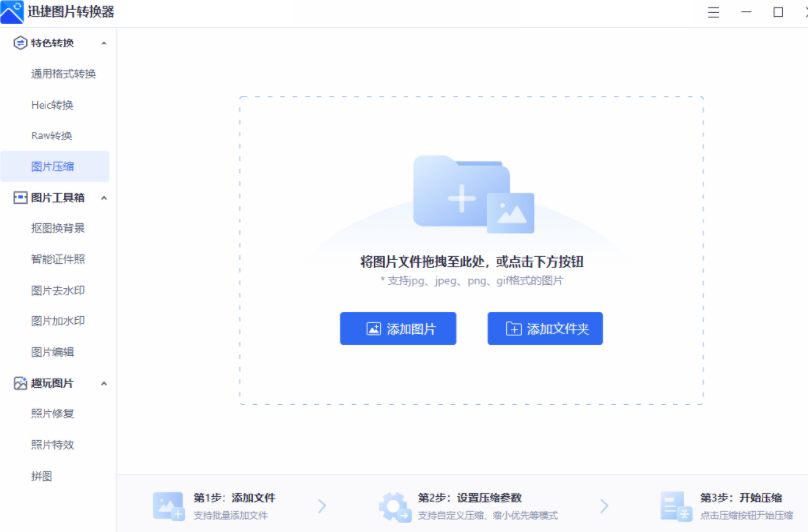The image size is (808, 532).
Task: Click the 迅捷图片转换器 title text
Action: point(70,11)
